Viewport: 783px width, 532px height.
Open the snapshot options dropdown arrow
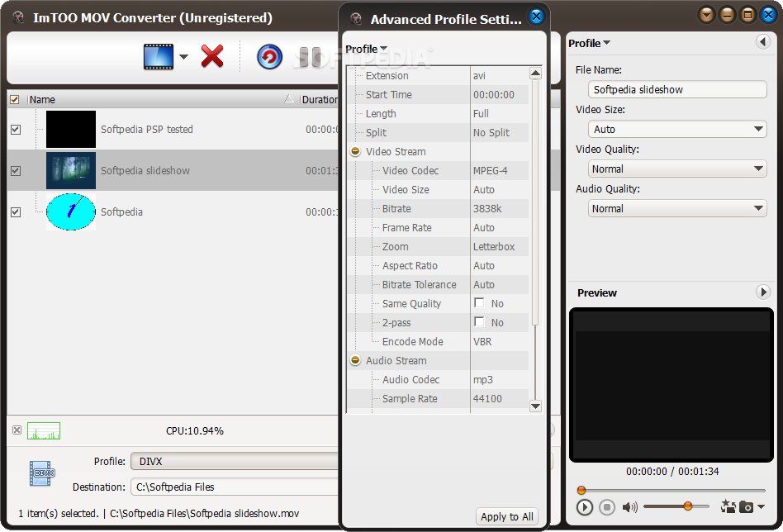tap(761, 506)
